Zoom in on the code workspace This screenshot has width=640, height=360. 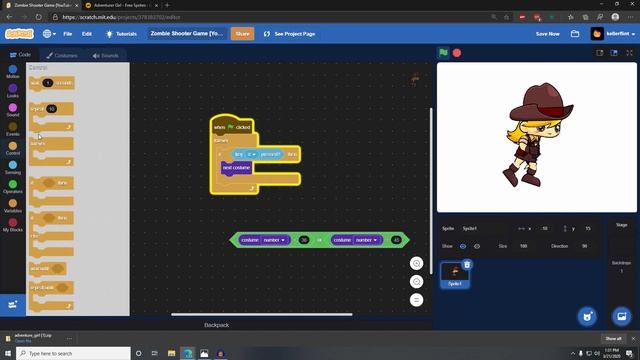pos(416,263)
